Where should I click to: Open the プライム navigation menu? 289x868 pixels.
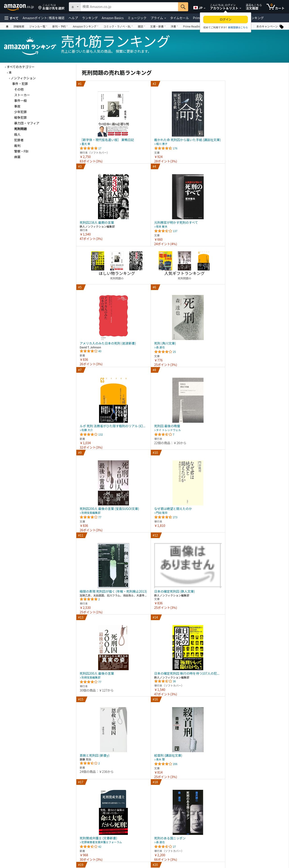[158, 18]
